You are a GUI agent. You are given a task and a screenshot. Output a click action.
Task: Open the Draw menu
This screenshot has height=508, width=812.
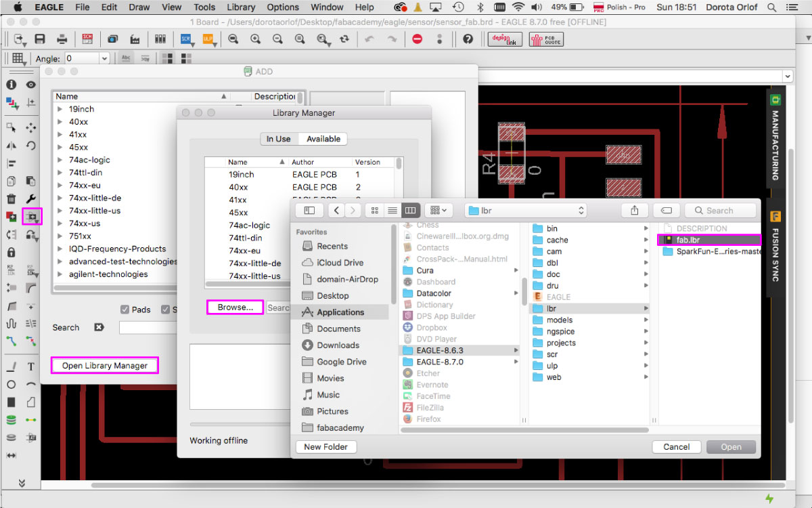coord(139,7)
